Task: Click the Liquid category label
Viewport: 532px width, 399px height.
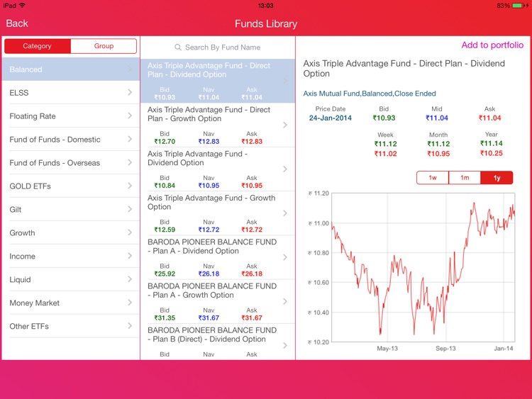Action: (x=20, y=279)
